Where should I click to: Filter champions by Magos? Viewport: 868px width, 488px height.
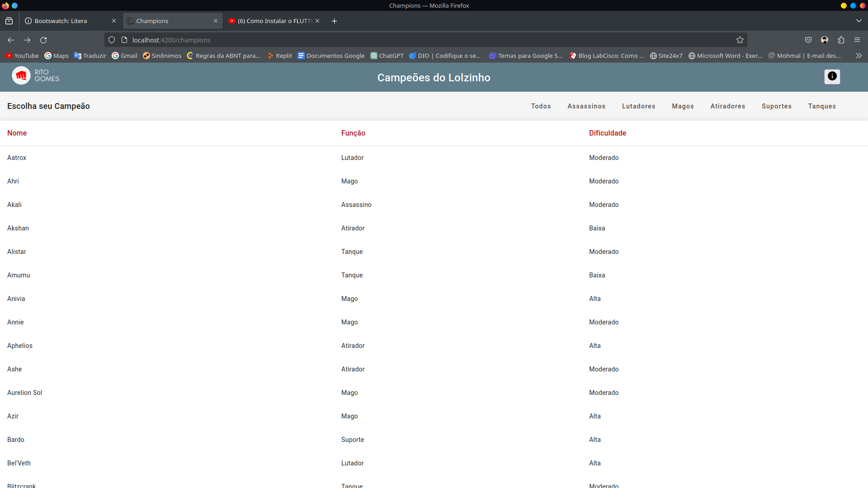(683, 106)
